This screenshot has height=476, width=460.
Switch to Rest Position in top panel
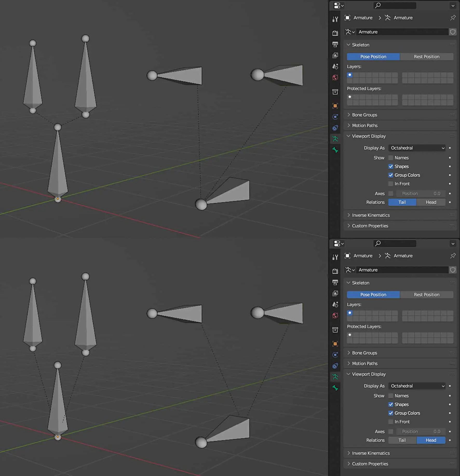click(427, 57)
